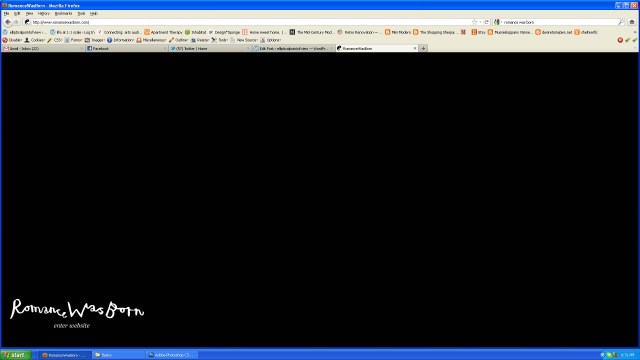Open the Inhabitat bookmark
The width and height of the screenshot is (640, 360).
[x=196, y=32]
